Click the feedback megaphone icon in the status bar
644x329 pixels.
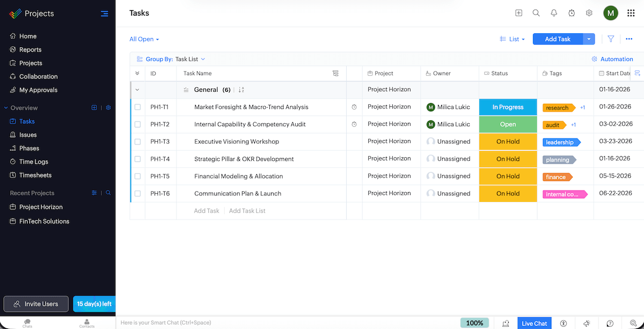[587, 323]
